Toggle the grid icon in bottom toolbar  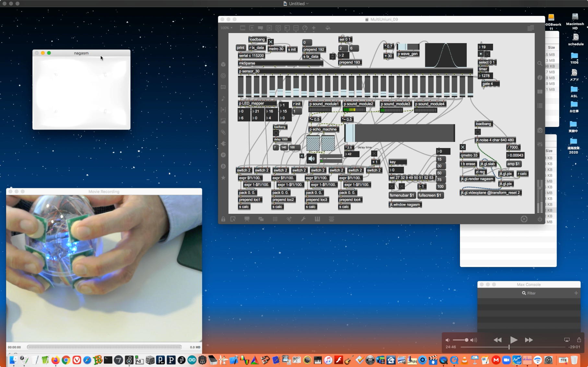(275, 219)
